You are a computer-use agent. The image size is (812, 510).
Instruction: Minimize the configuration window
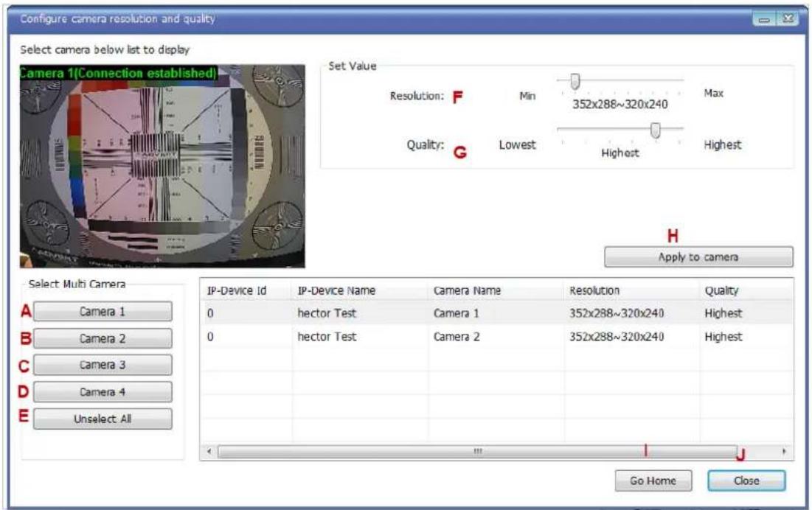coord(764,20)
